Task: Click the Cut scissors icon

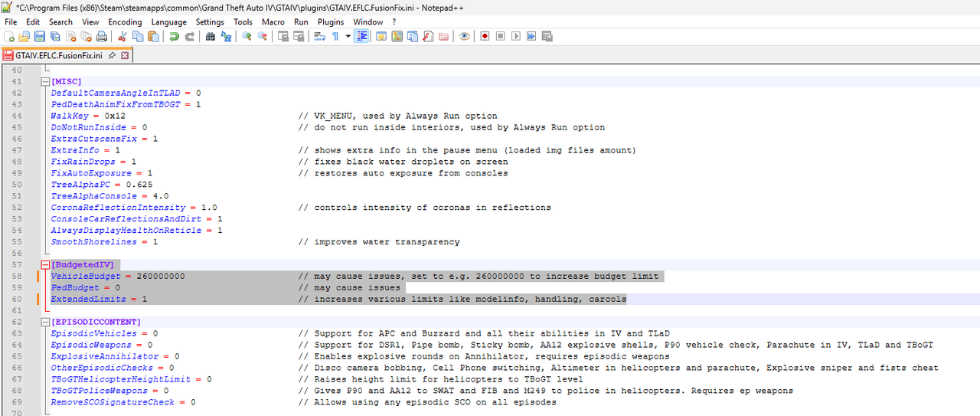Action: (122, 36)
